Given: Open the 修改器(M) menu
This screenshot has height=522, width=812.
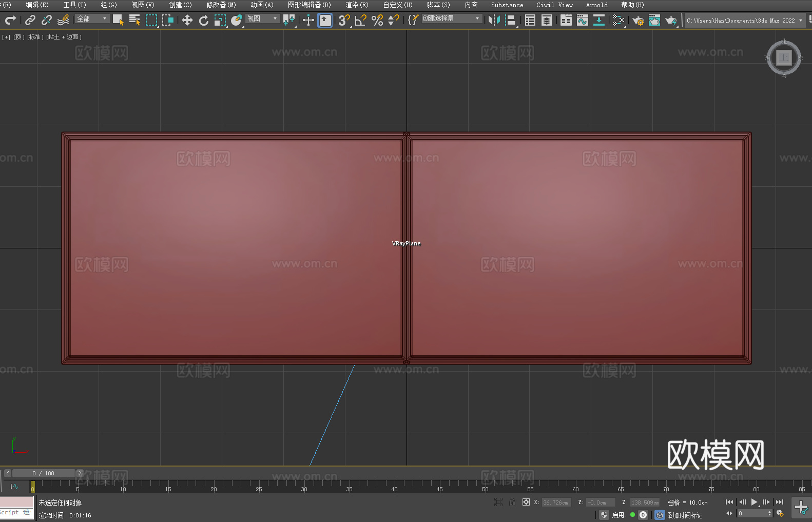Looking at the screenshot, I should click(x=221, y=5).
